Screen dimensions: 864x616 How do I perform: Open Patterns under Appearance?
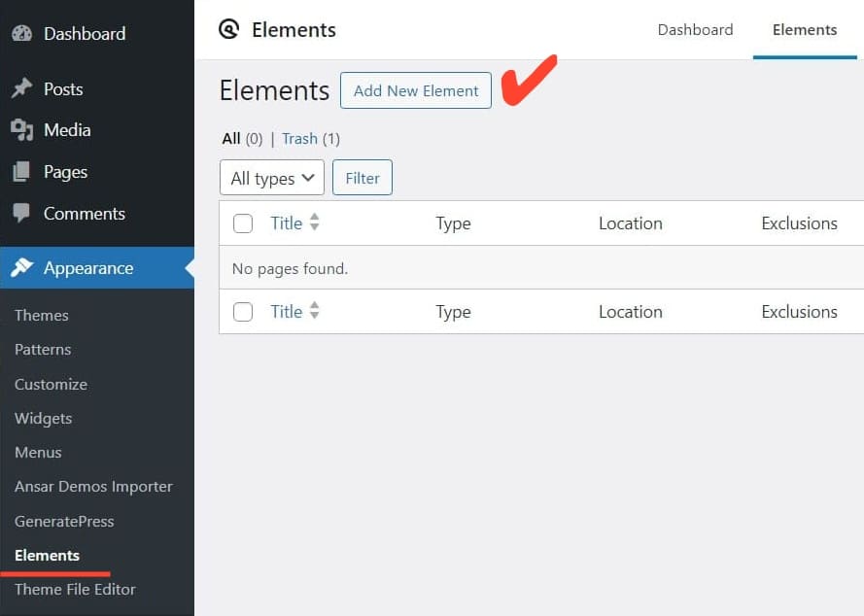pos(43,350)
